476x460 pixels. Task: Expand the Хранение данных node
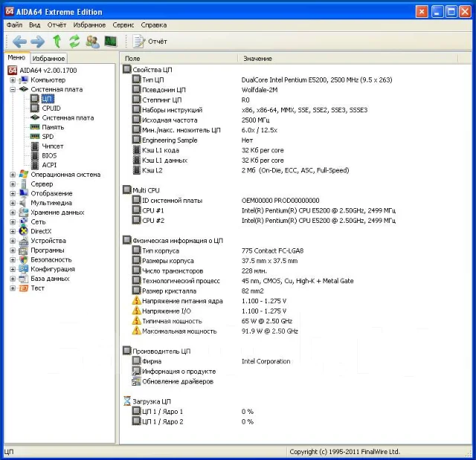tap(13, 213)
